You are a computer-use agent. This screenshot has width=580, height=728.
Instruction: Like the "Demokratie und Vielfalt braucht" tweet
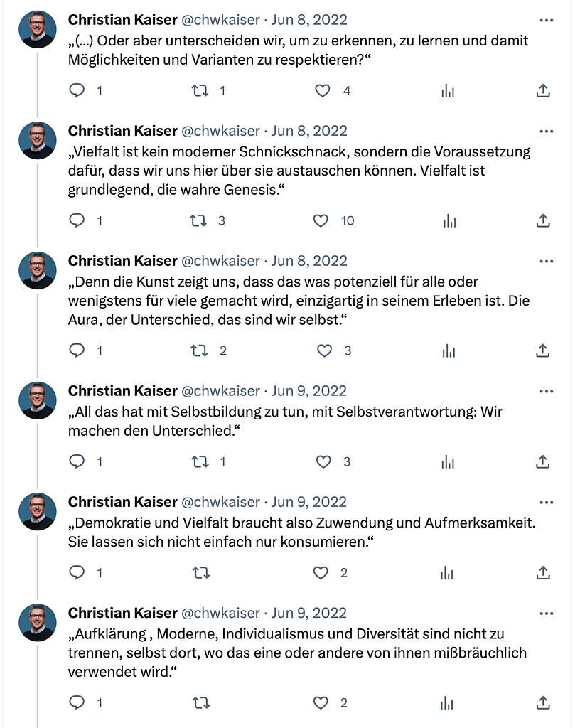tap(322, 573)
